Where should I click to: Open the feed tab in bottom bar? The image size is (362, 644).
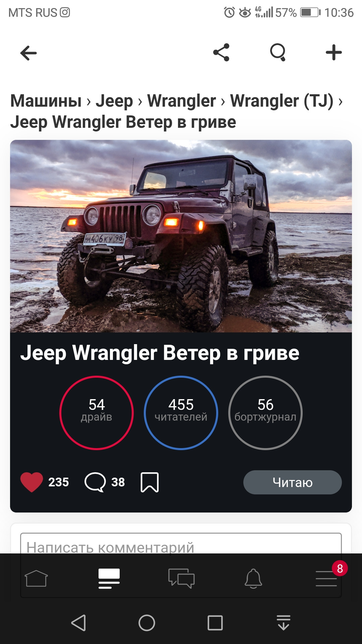point(109,578)
